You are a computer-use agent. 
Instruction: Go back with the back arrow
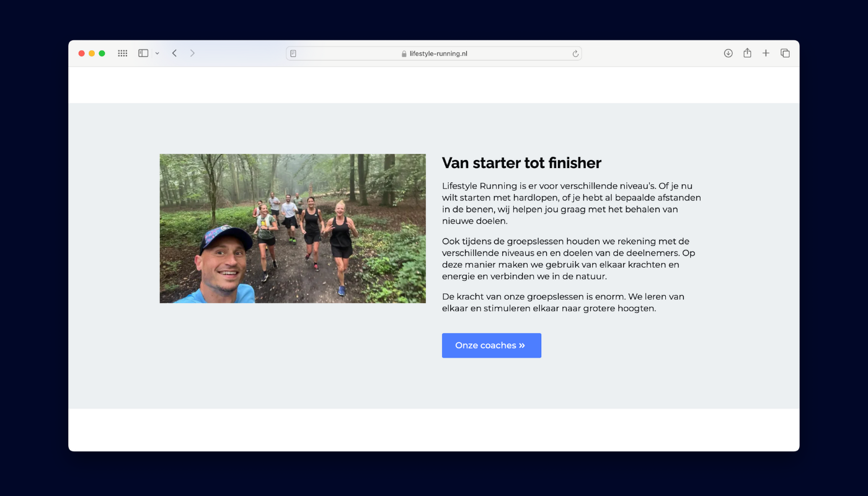tap(174, 53)
